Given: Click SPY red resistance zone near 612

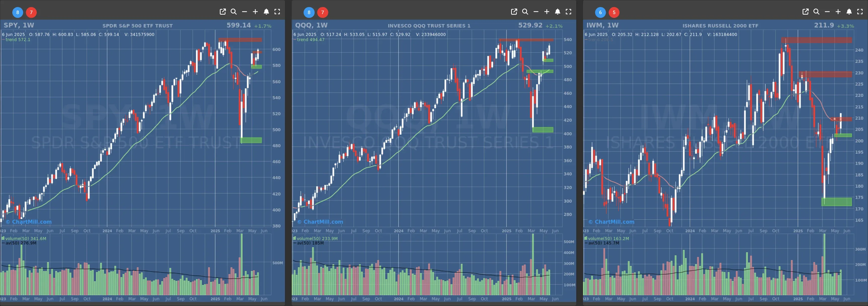Looking at the screenshot, I should point(240,40).
